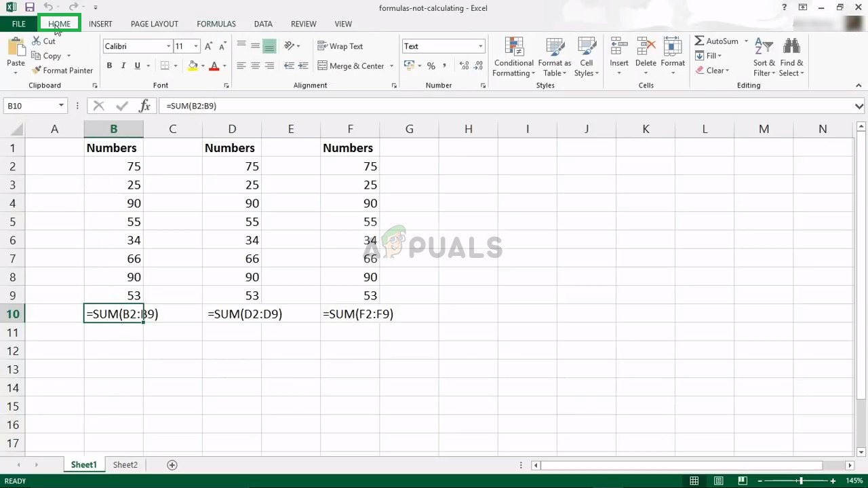
Task: Toggle Italic formatting
Action: [123, 66]
